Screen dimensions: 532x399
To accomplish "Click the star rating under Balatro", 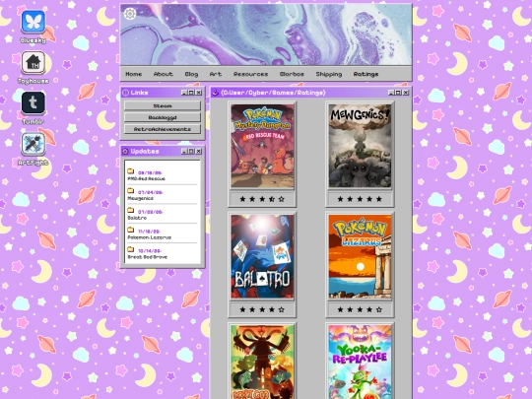I will pos(262,309).
